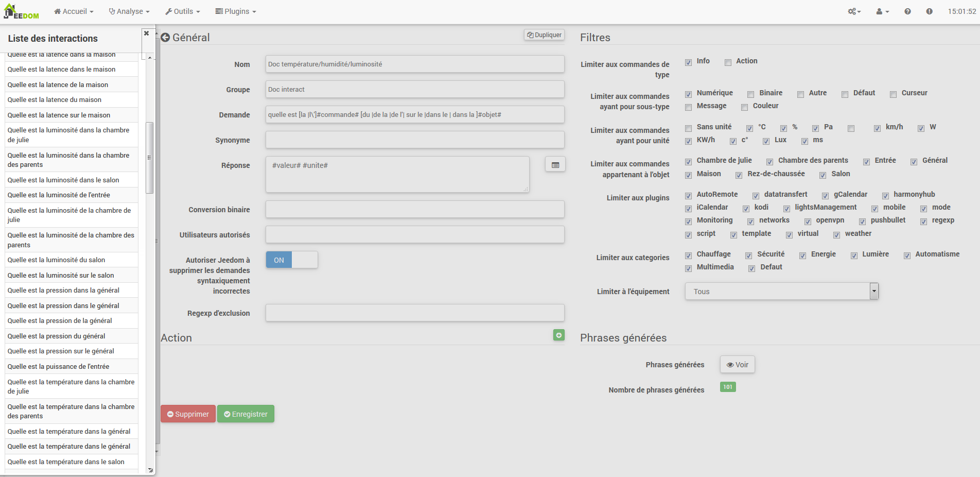Click the help question mark icon
The height and width of the screenshot is (477, 980).
pos(907,11)
